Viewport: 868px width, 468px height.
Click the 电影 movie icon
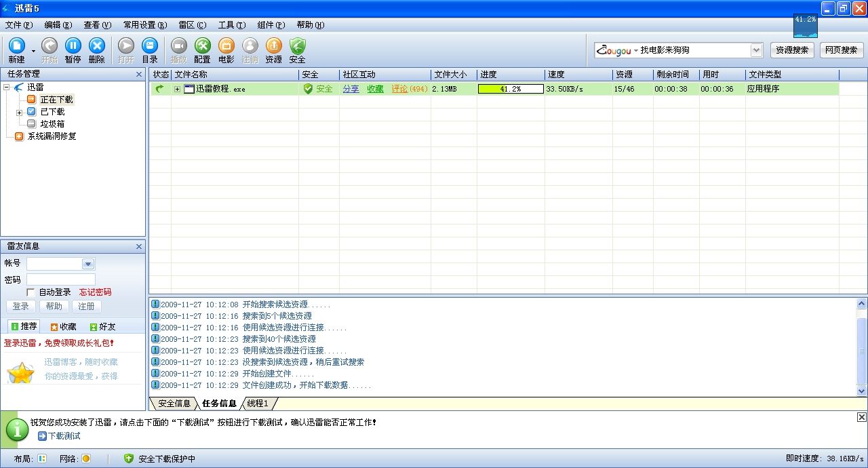(x=226, y=45)
